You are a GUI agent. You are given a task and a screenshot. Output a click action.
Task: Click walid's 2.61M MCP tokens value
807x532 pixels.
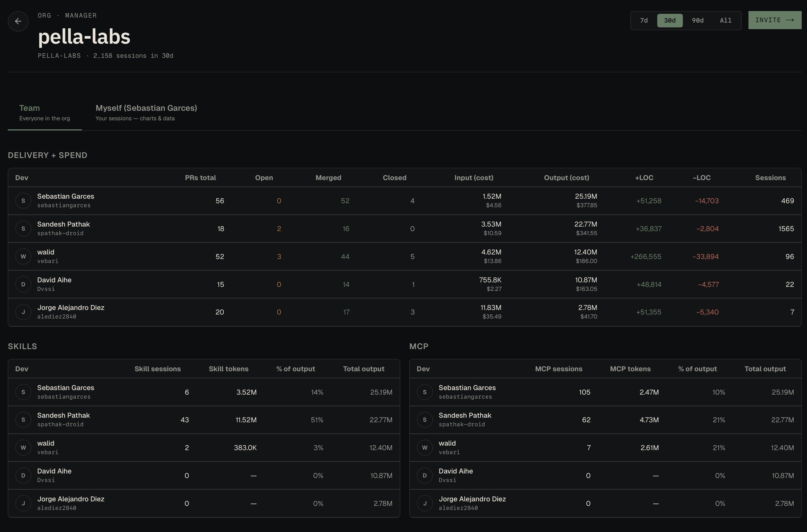click(649, 448)
